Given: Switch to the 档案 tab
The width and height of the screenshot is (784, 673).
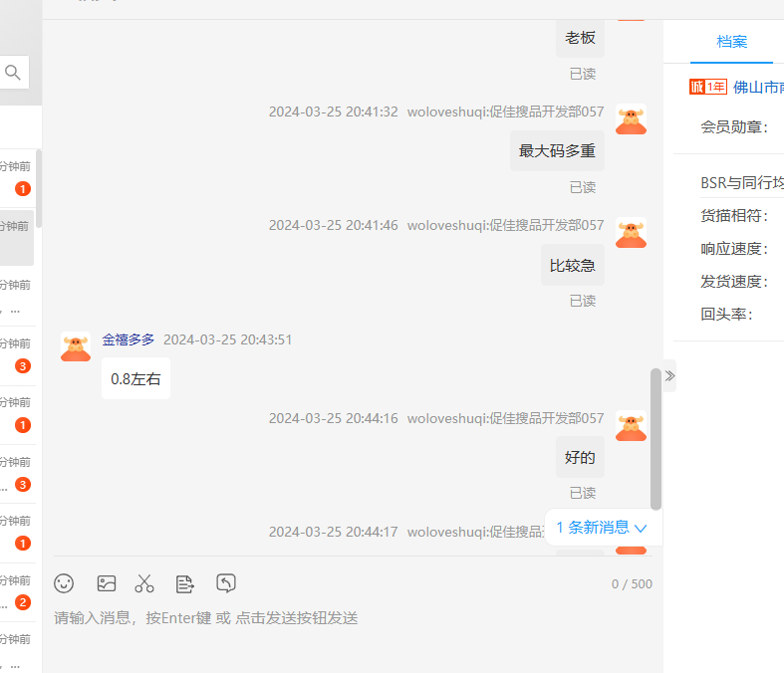Looking at the screenshot, I should pyautogui.click(x=731, y=42).
